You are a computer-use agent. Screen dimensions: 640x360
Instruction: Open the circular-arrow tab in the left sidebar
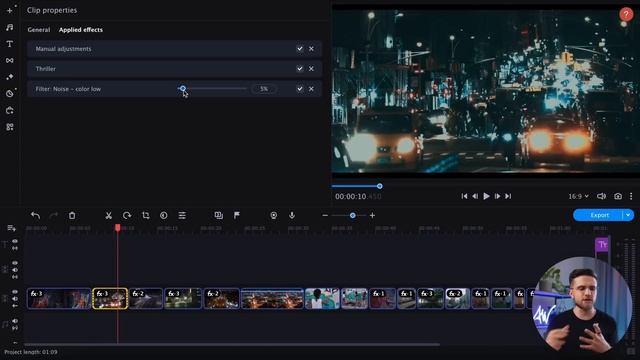pyautogui.click(x=9, y=110)
